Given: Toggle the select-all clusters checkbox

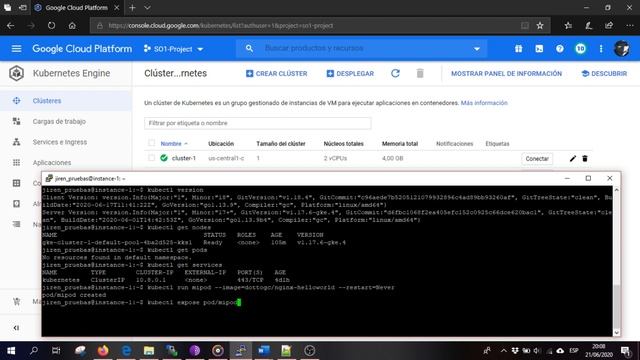Looking at the screenshot, I should (x=151, y=143).
